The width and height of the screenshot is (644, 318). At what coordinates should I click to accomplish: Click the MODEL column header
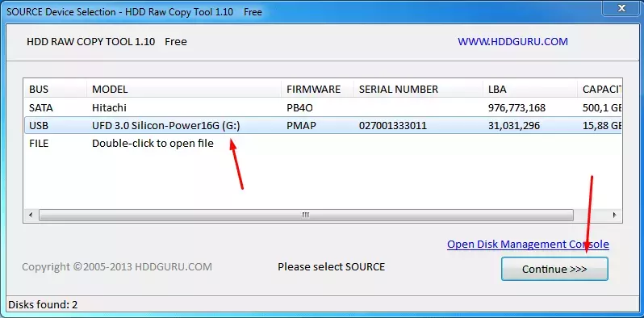point(184,89)
